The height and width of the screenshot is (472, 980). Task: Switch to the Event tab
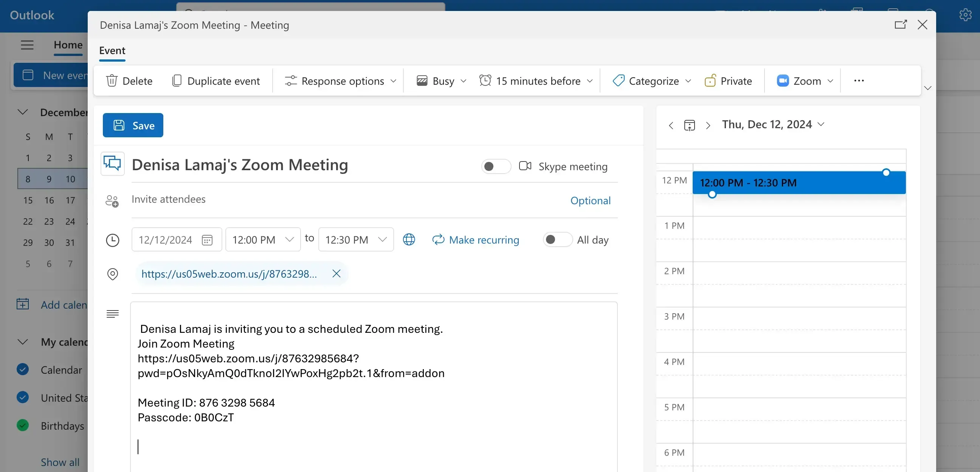point(112,51)
